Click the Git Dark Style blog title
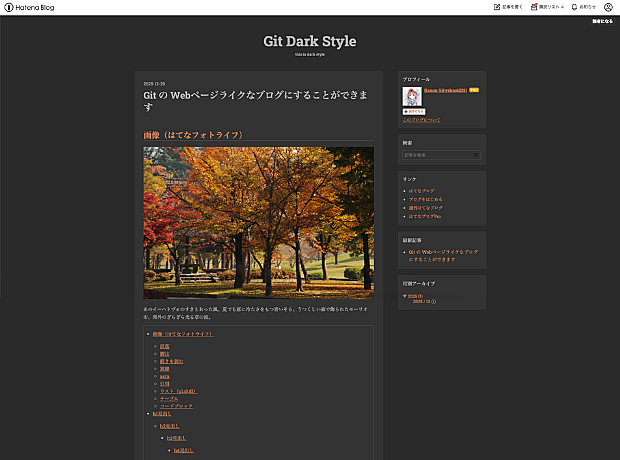Screen dimensions: 620x460 point(310,41)
